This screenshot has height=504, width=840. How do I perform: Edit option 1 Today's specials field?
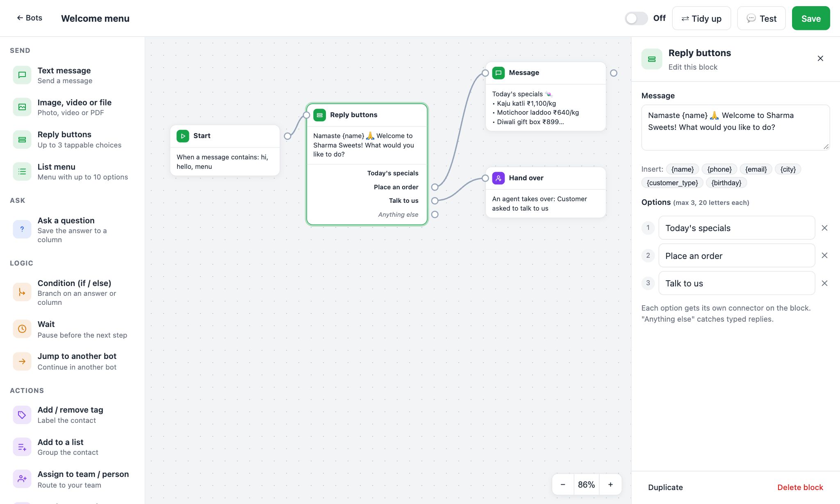[x=737, y=228]
